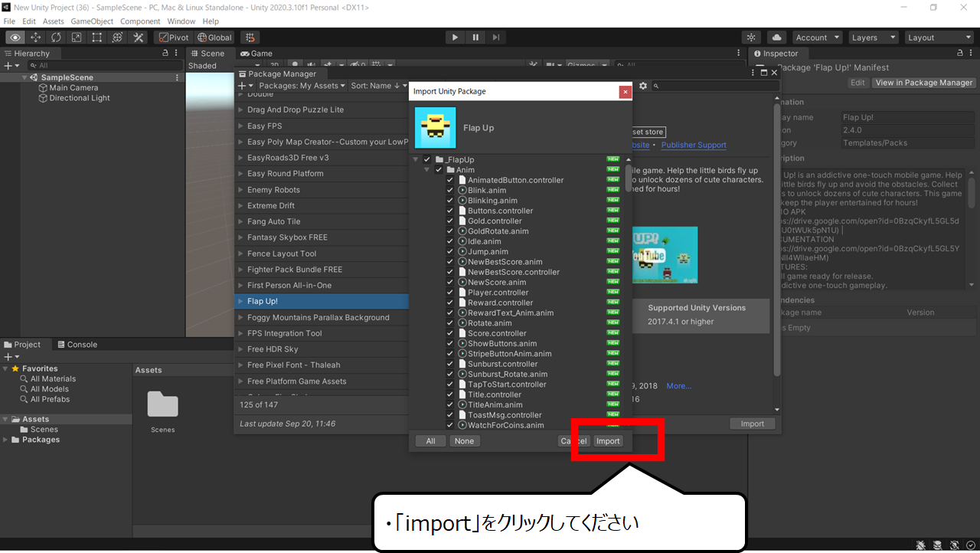Open the Sort: Name dropdown
This screenshot has width=980, height=553.
(378, 86)
